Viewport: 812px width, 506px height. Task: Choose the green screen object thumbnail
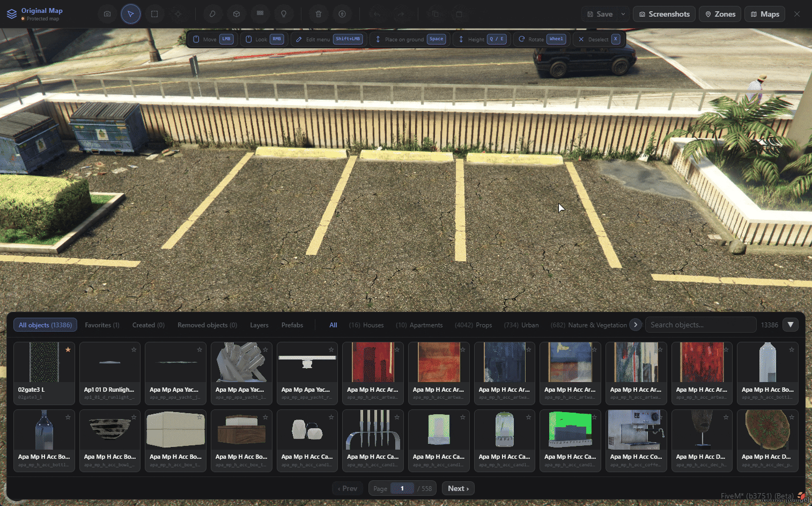(571, 430)
